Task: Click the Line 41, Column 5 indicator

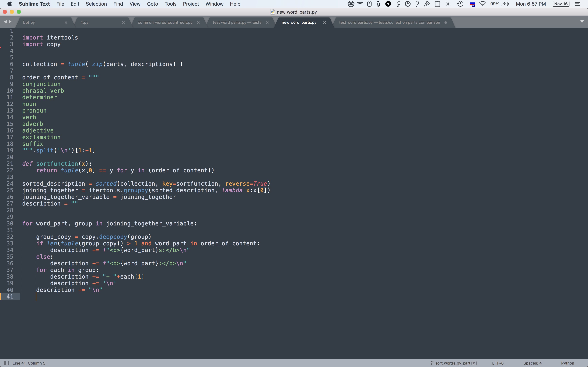Action: [x=29, y=363]
